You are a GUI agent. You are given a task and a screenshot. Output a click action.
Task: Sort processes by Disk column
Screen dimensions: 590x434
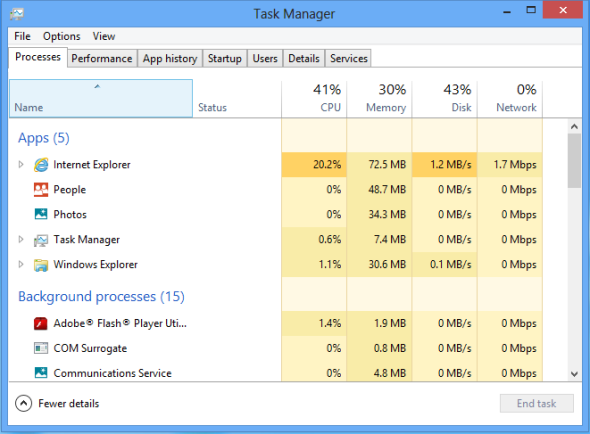[444, 99]
